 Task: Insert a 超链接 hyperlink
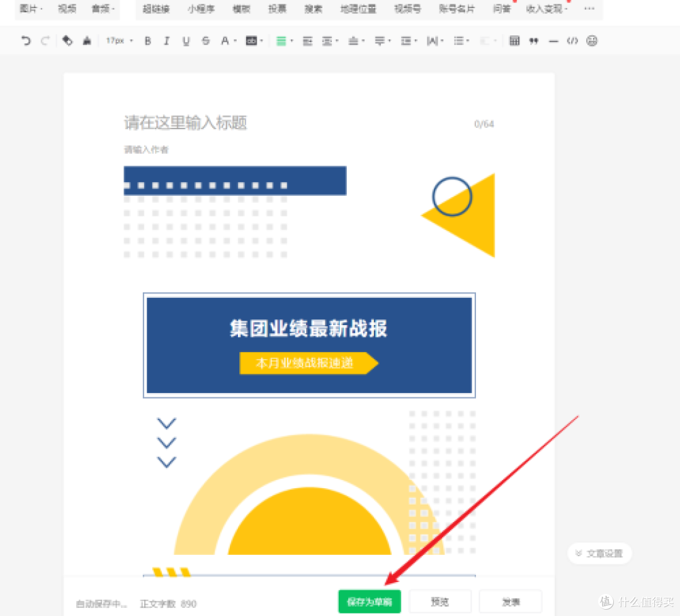click(x=156, y=9)
